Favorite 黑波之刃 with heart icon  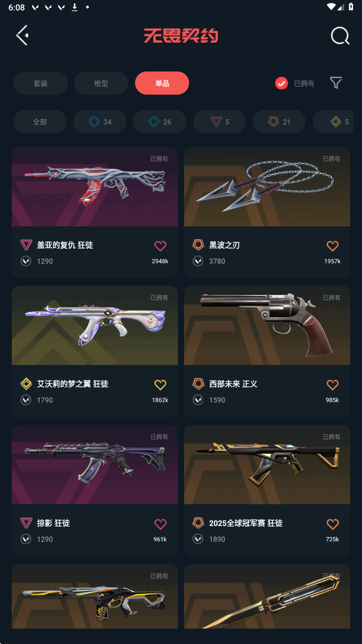coord(333,246)
